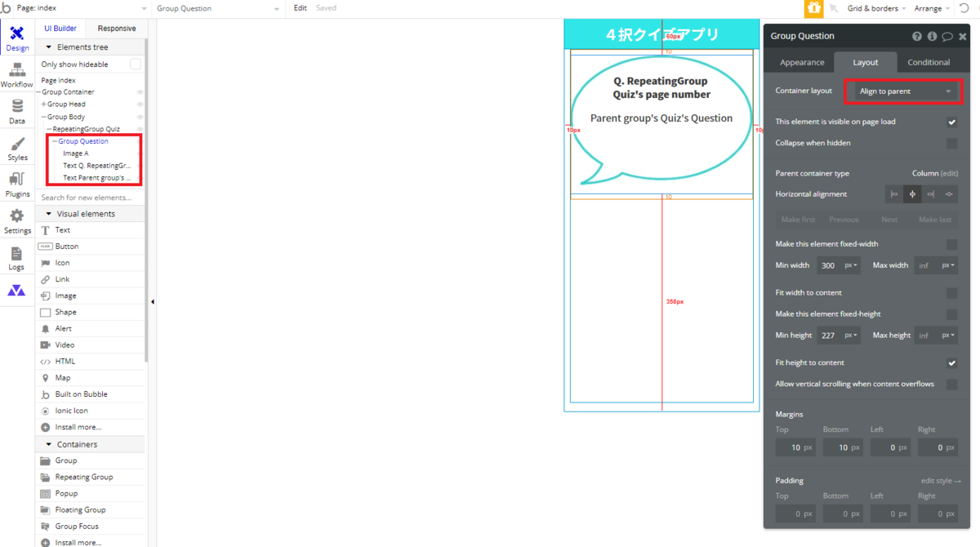Screen dimensions: 980x547
Task: Enable 'Allow vertical scrolling when content overflows'
Action: (951, 384)
